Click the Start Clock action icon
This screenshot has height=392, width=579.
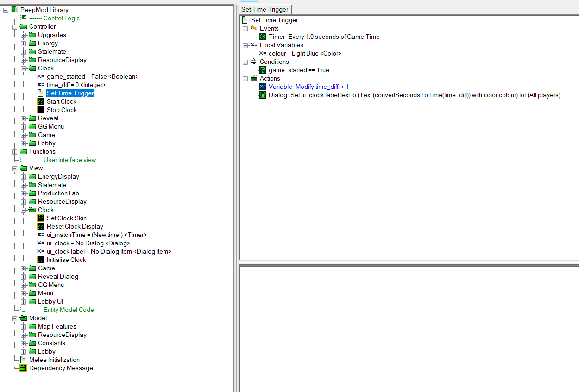tap(41, 101)
